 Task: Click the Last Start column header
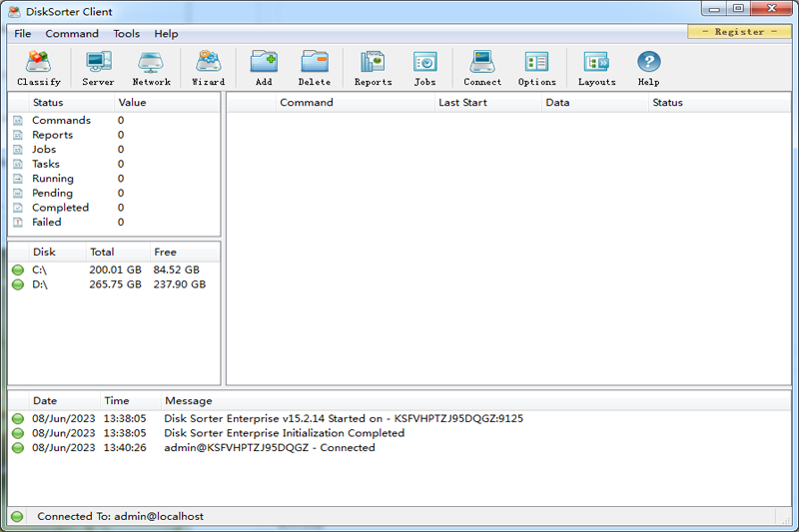462,103
